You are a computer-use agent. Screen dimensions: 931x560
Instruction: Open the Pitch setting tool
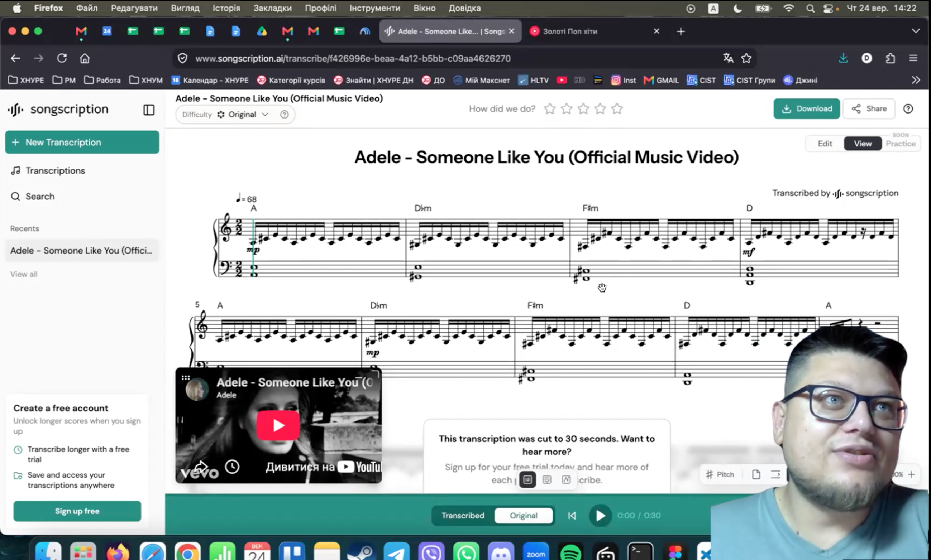click(720, 474)
